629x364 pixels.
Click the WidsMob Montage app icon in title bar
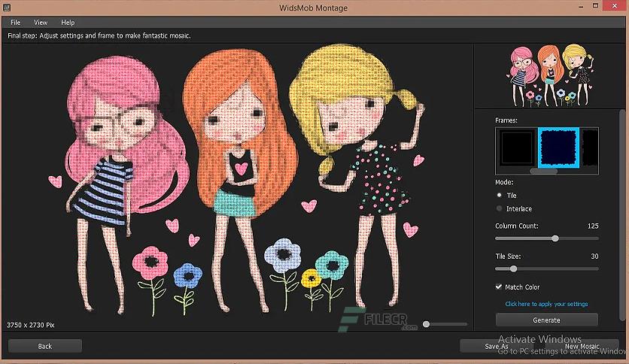tap(7, 8)
